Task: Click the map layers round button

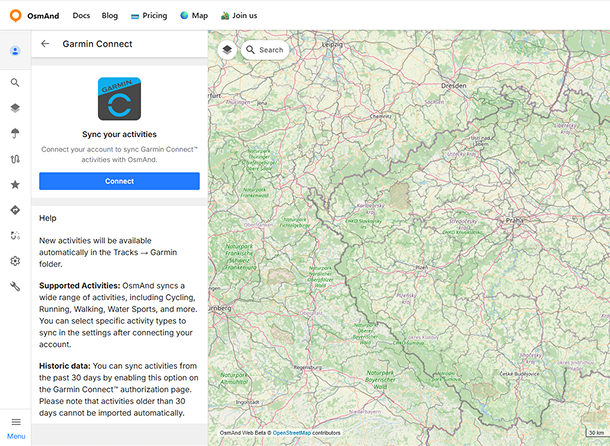Action: 227,50
